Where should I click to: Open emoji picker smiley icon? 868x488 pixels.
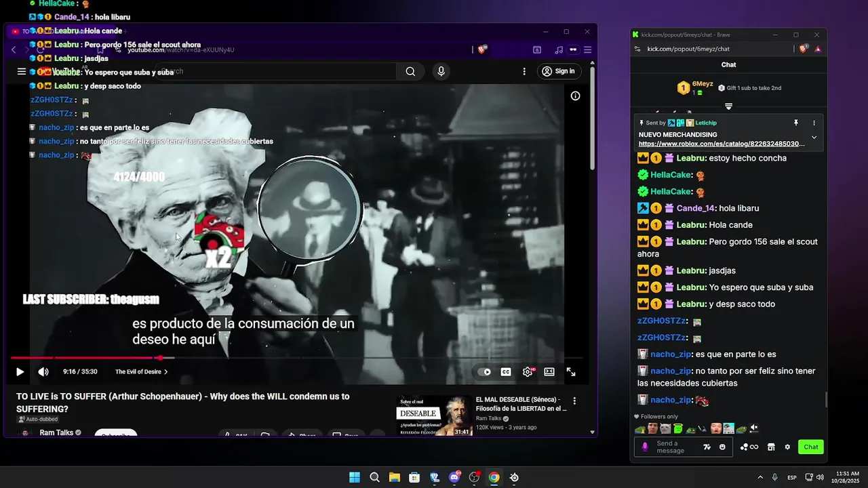722,447
